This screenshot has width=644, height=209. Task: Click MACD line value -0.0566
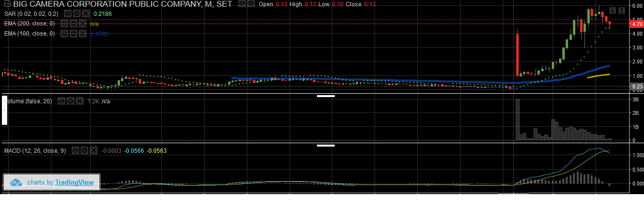point(134,151)
